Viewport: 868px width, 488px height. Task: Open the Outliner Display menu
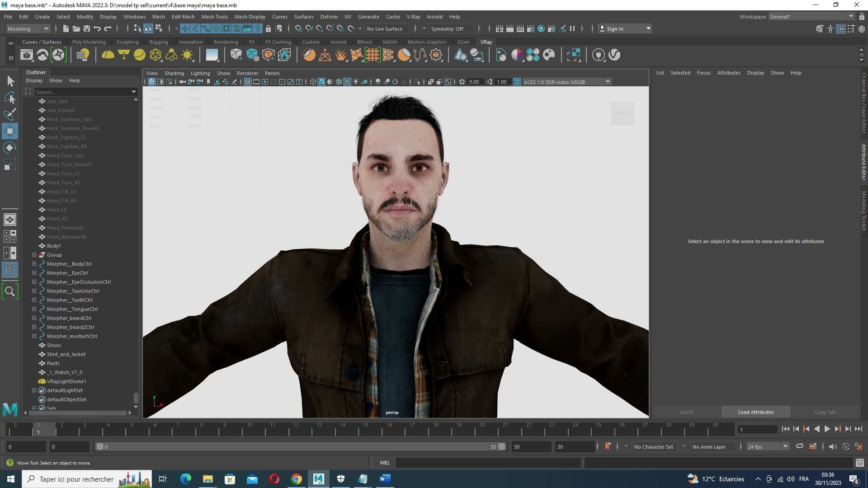point(34,81)
